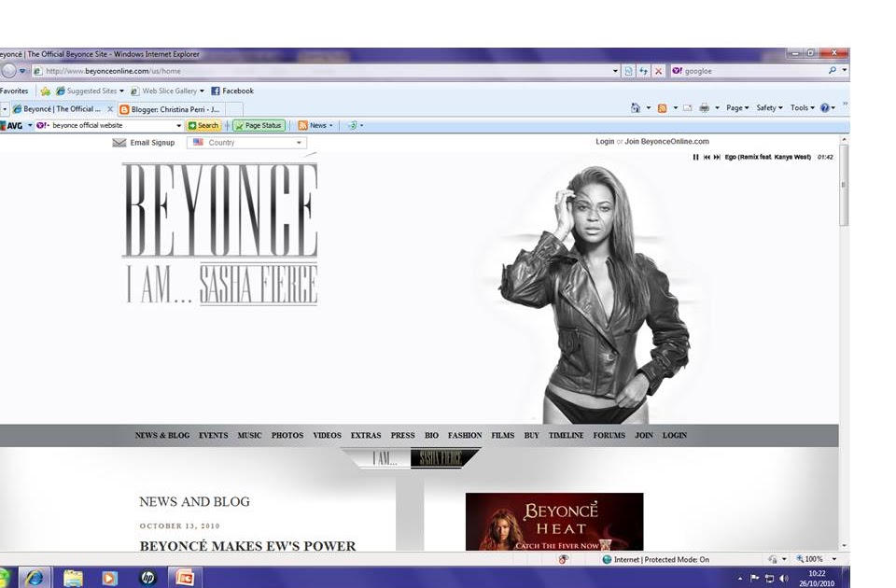Click Join BeyonceOnline.com link
Viewport: 896px width, 588px height.
coord(666,142)
